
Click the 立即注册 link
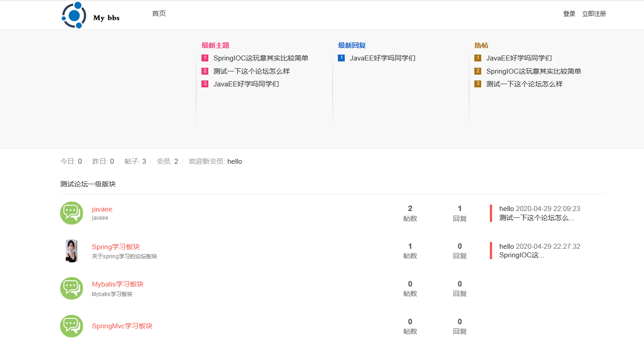[x=594, y=14]
